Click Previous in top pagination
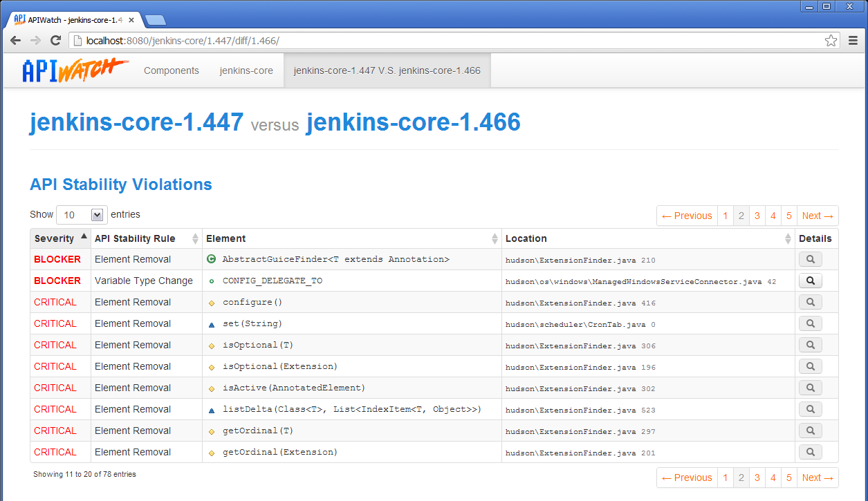 tap(687, 216)
